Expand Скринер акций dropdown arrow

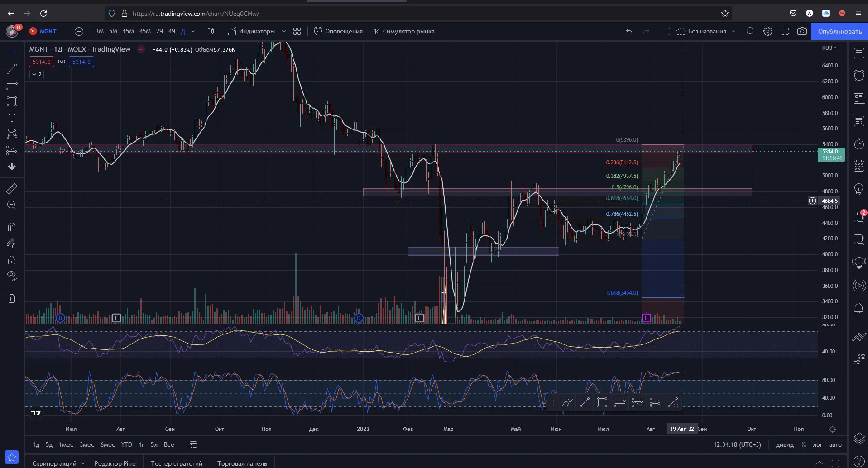tap(83, 463)
